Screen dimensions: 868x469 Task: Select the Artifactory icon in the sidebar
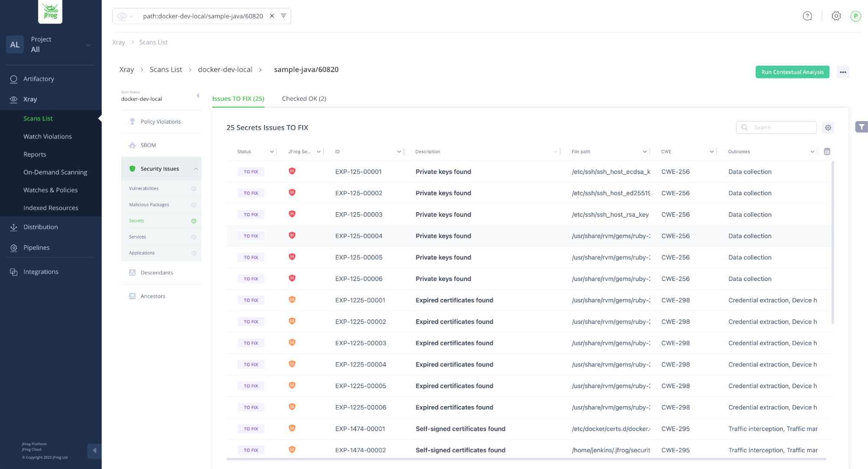coord(13,79)
